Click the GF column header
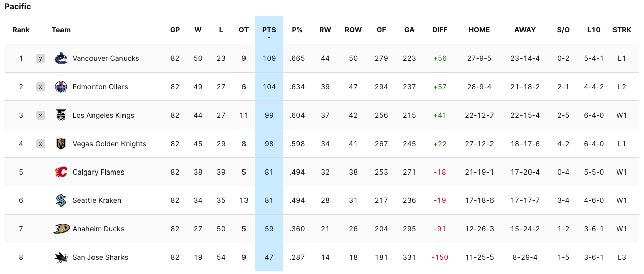 pos(381,30)
